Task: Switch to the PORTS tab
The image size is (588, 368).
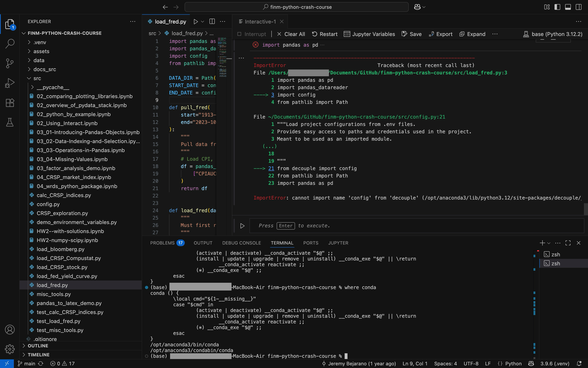Action: point(311,243)
